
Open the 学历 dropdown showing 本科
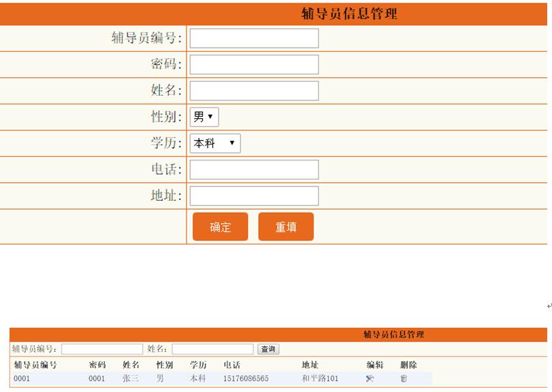tap(215, 143)
